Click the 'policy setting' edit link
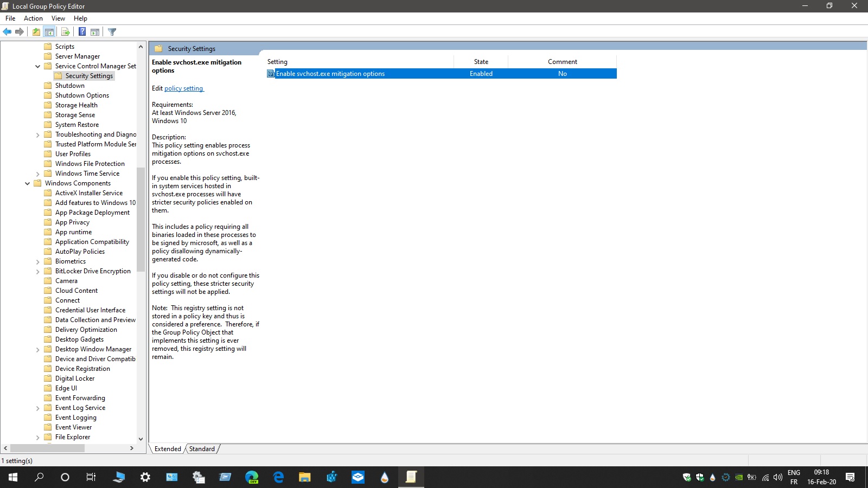Viewport: 868px width, 488px height. click(x=184, y=88)
